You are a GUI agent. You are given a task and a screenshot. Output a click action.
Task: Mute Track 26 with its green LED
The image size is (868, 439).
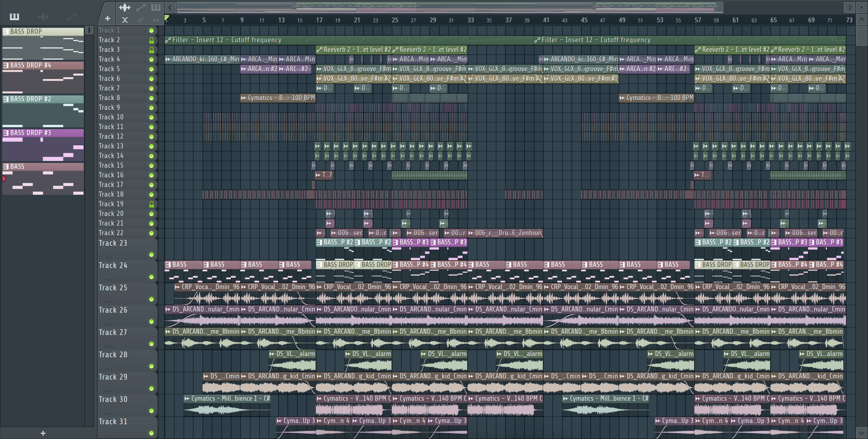click(x=151, y=321)
